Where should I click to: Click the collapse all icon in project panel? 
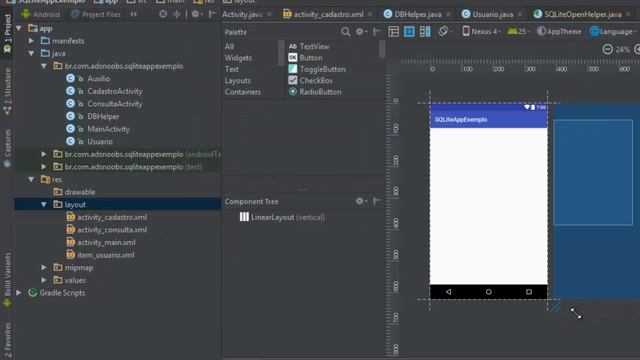tap(176, 14)
